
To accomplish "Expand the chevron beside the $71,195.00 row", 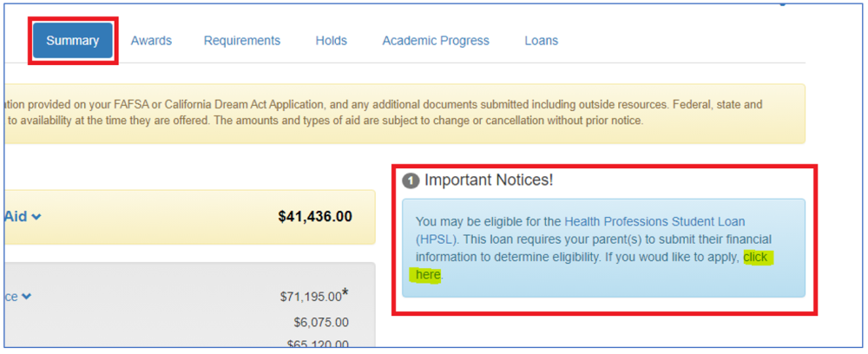I will (26, 297).
